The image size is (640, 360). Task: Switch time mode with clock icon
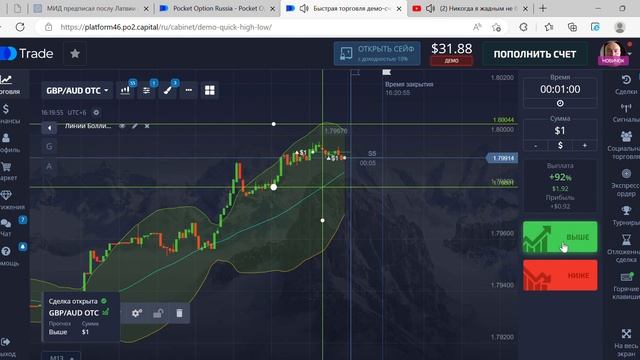560,103
